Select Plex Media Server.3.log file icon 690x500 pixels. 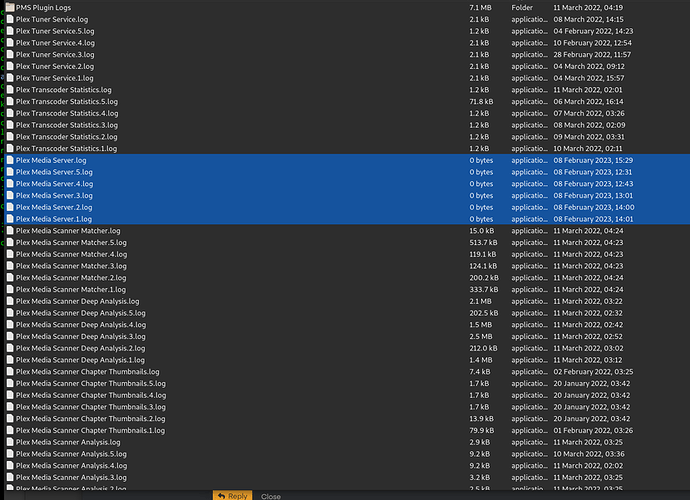(x=10, y=195)
